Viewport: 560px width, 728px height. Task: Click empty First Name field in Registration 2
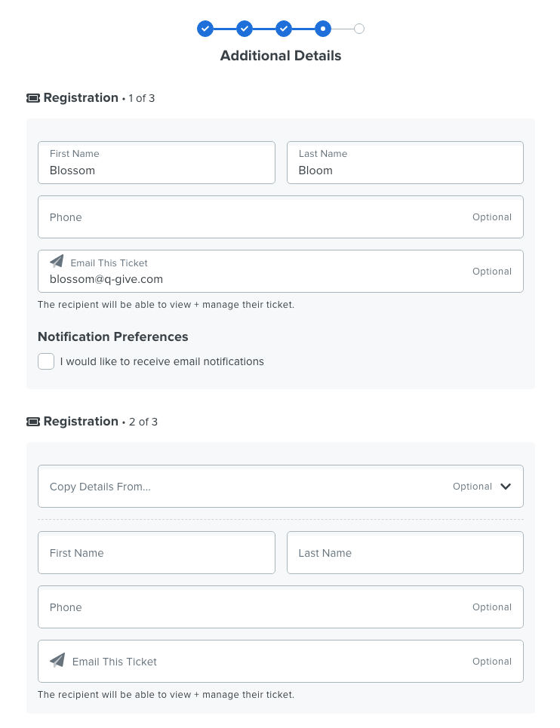[x=156, y=552]
